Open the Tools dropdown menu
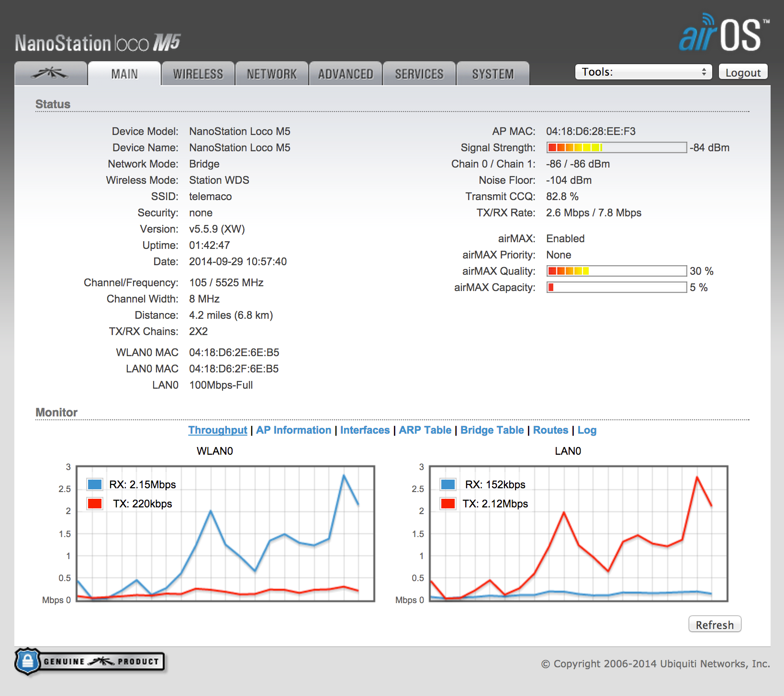 (x=643, y=72)
